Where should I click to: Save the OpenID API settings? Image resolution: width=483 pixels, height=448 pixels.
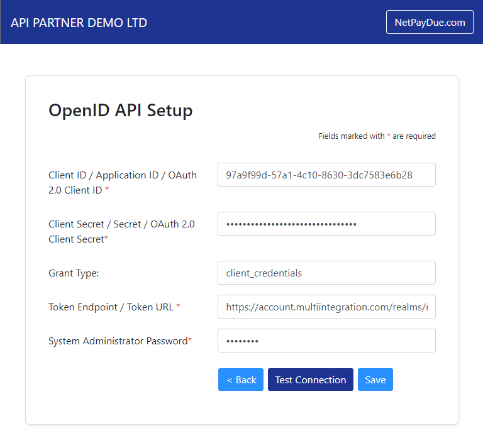(375, 380)
